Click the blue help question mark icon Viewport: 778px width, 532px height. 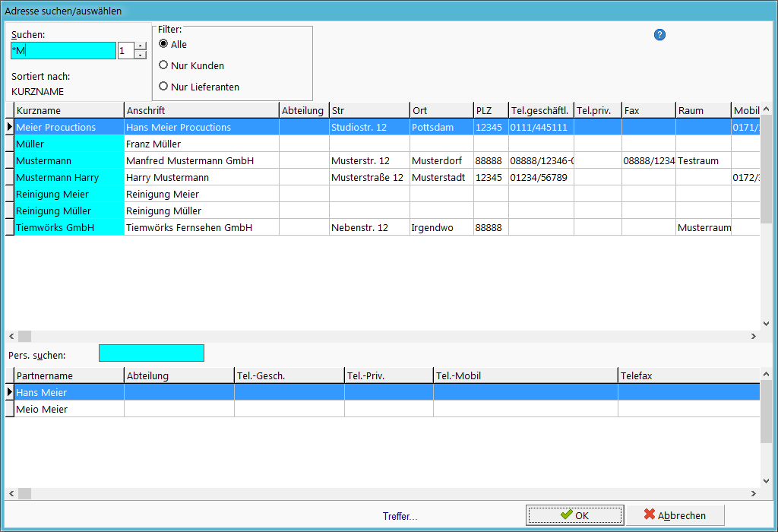pyautogui.click(x=659, y=35)
